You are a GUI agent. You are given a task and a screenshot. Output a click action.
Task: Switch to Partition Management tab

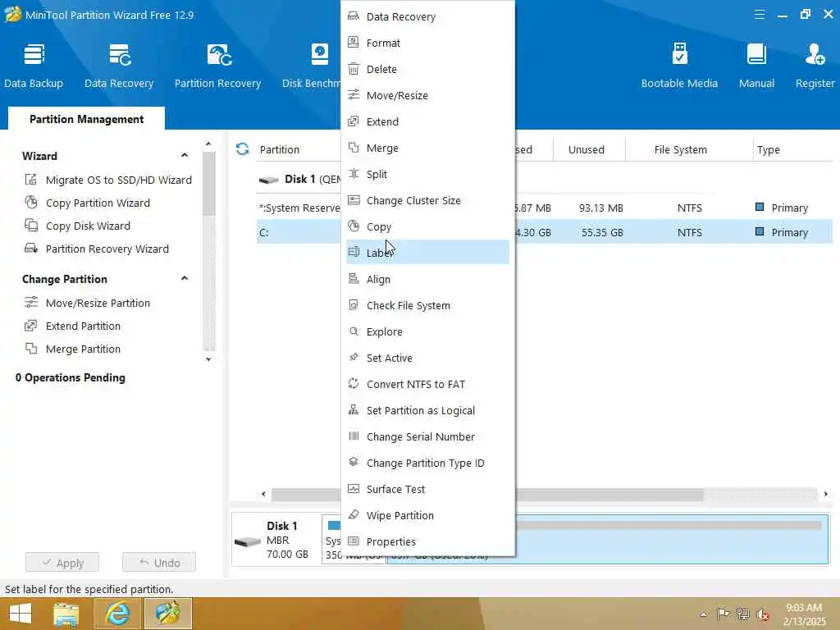(86, 119)
